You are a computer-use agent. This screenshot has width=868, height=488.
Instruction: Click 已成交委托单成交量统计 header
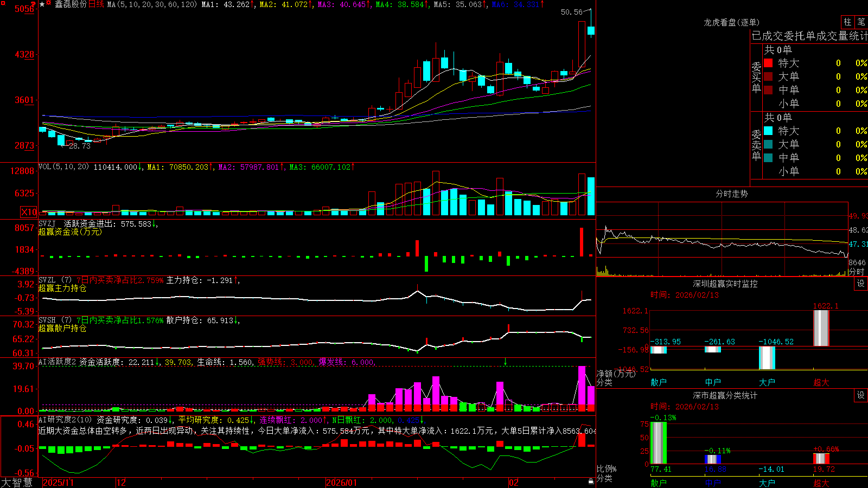coord(809,36)
